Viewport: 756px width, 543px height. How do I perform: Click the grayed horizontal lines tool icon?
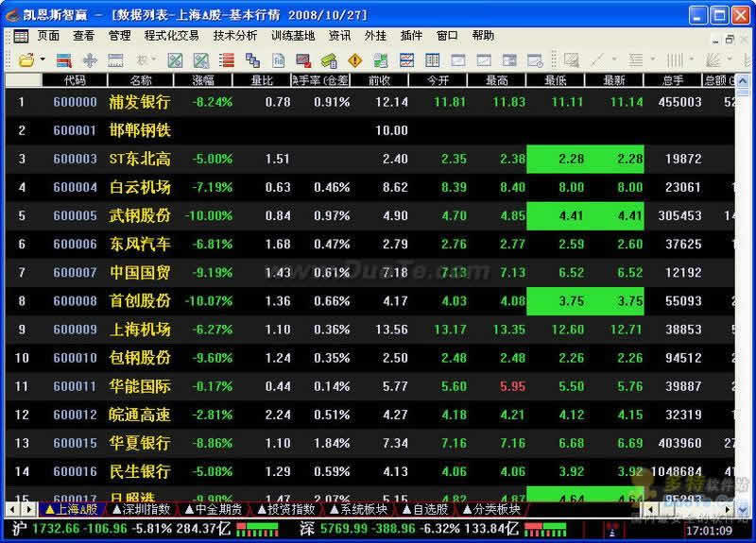(635, 60)
